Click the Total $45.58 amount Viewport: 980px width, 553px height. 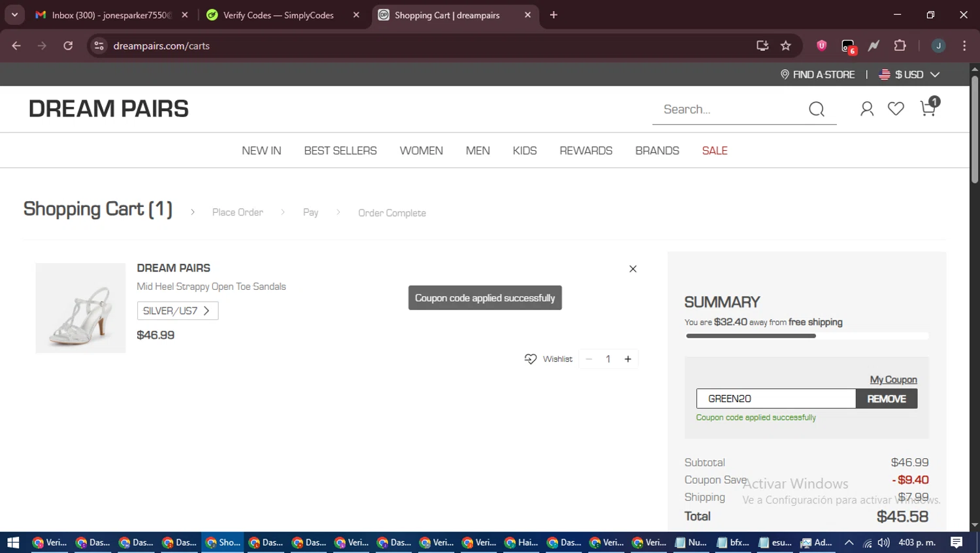tap(902, 516)
